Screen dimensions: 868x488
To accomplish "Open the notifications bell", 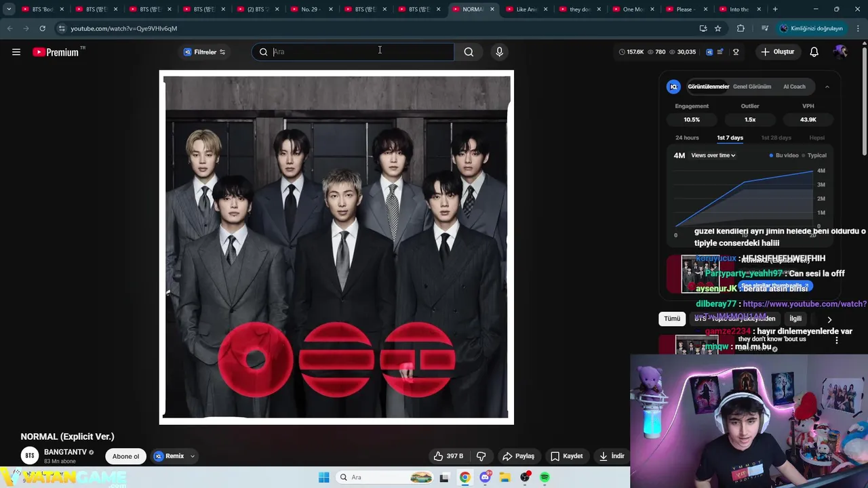I will (x=814, y=52).
